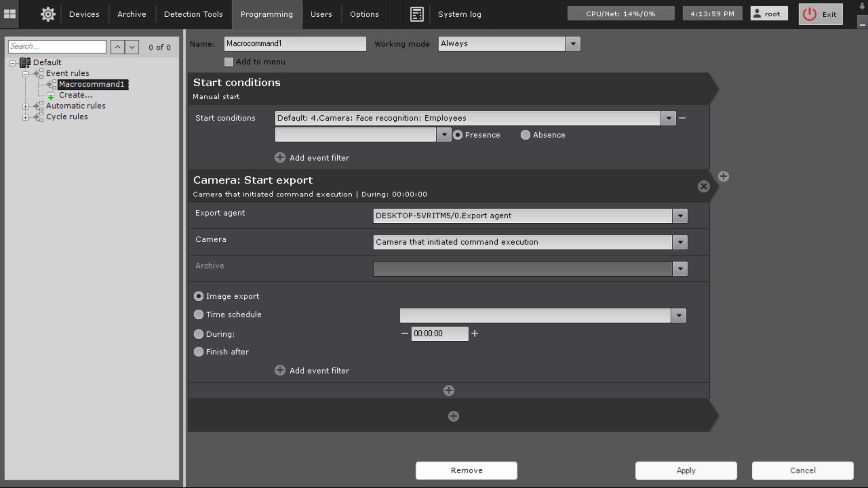Image resolution: width=868 pixels, height=488 pixels.
Task: Go to previous search result arrow
Action: tap(118, 47)
